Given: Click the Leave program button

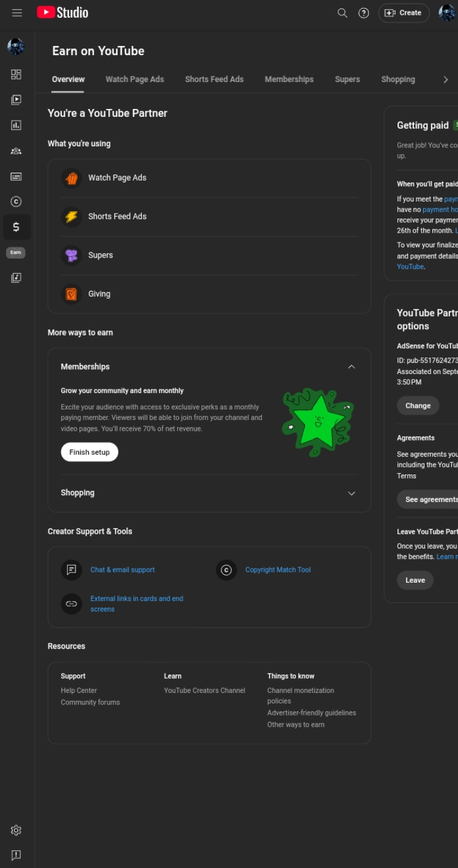Looking at the screenshot, I should [x=415, y=580].
